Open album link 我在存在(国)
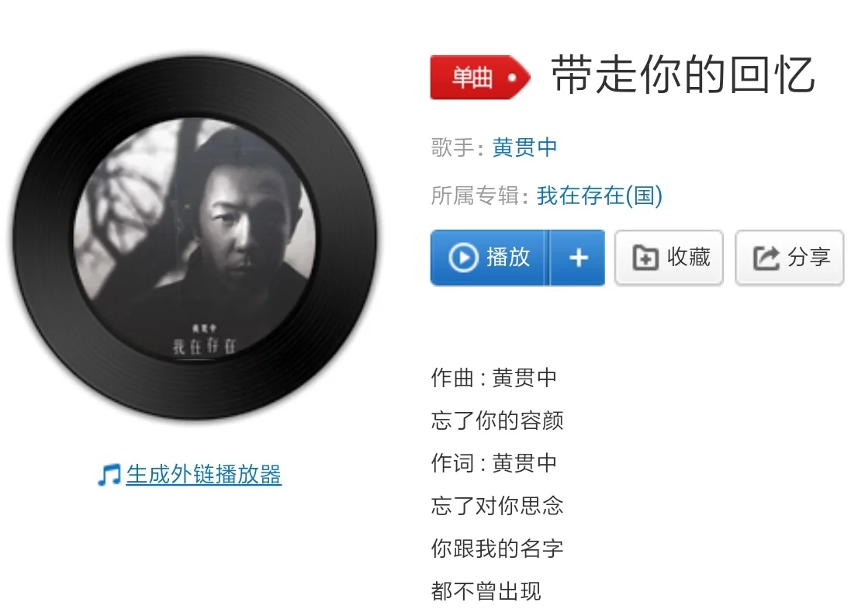This screenshot has height=616, width=851. click(599, 196)
